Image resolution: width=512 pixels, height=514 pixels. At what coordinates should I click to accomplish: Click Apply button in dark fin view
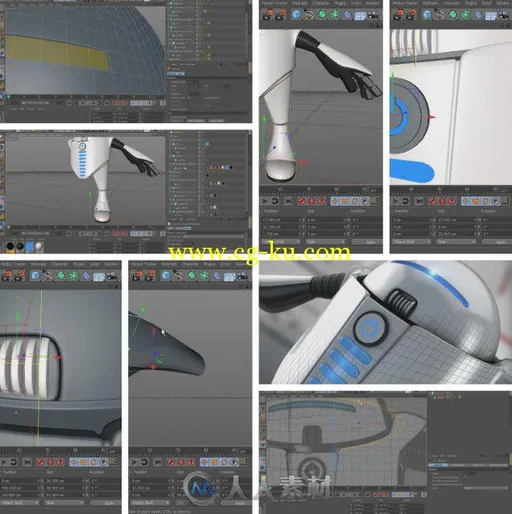tap(236, 503)
